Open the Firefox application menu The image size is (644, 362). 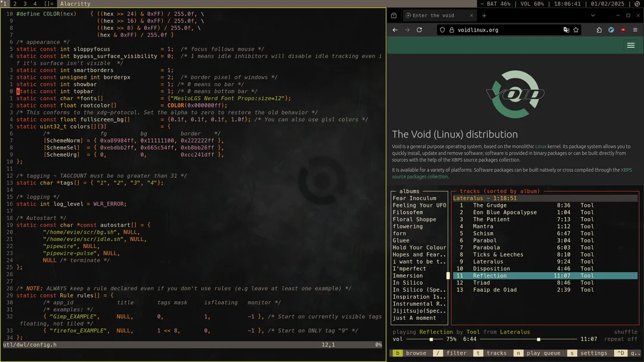[636, 30]
